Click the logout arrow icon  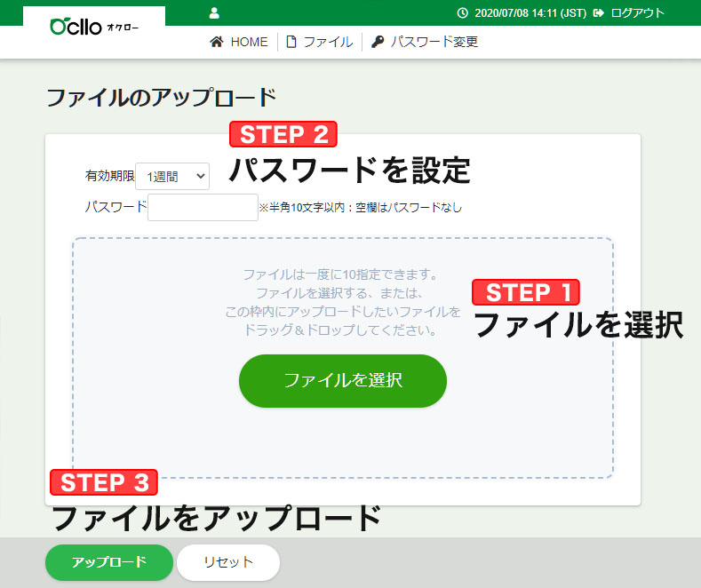click(x=598, y=13)
